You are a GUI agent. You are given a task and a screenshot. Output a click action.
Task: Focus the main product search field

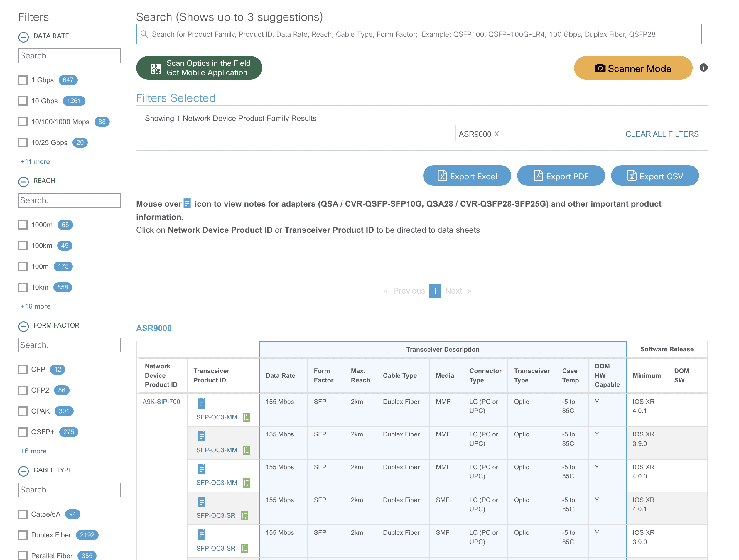[x=419, y=34]
